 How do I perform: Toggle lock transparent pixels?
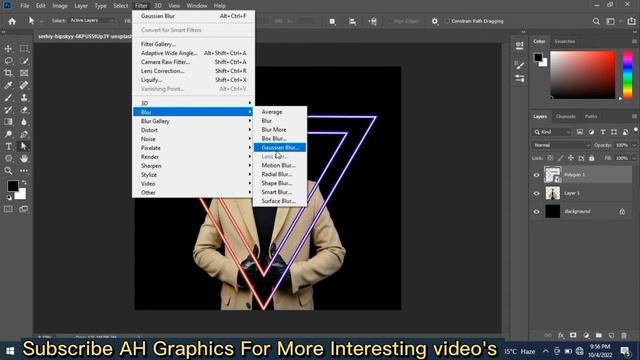point(550,158)
